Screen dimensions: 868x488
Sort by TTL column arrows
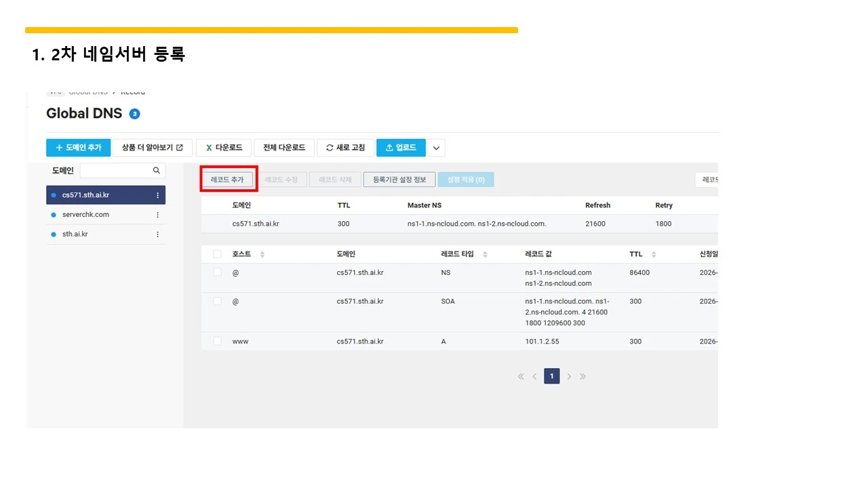[654, 255]
